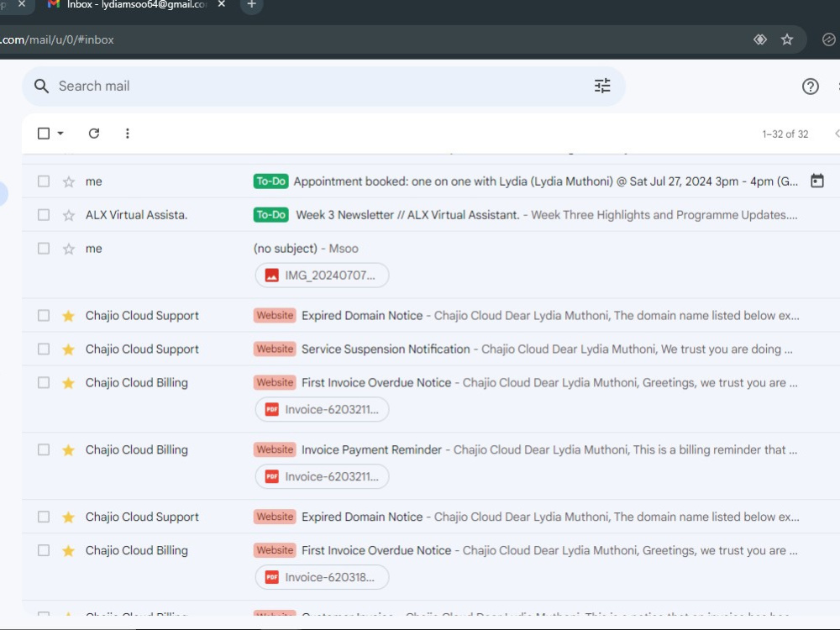
Task: Close the Gmail Inbox browser tab
Action: (221, 3)
